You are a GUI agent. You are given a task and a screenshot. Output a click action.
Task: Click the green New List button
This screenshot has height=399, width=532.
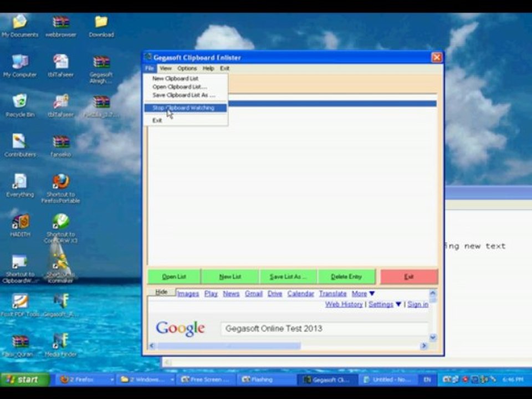[230, 277]
